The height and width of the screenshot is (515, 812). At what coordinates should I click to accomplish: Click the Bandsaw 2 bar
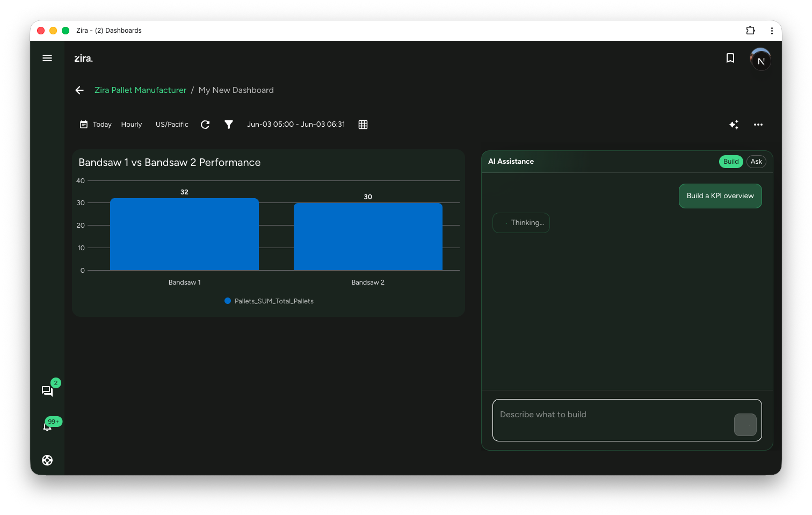click(x=368, y=236)
